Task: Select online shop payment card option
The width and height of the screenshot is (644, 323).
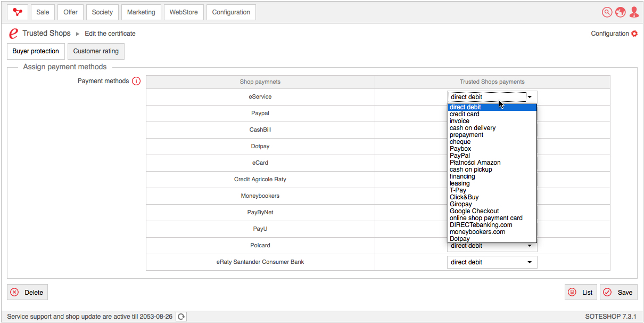Action: pyautogui.click(x=492, y=218)
